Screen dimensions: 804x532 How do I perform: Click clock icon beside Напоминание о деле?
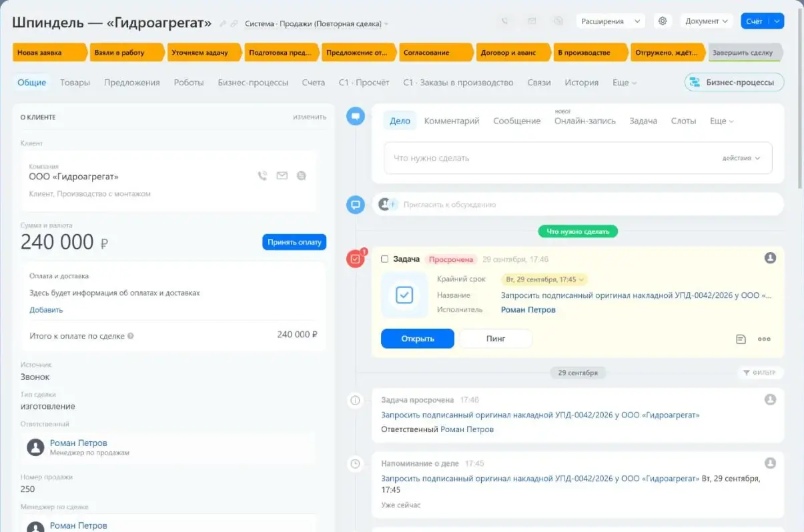[x=356, y=463]
